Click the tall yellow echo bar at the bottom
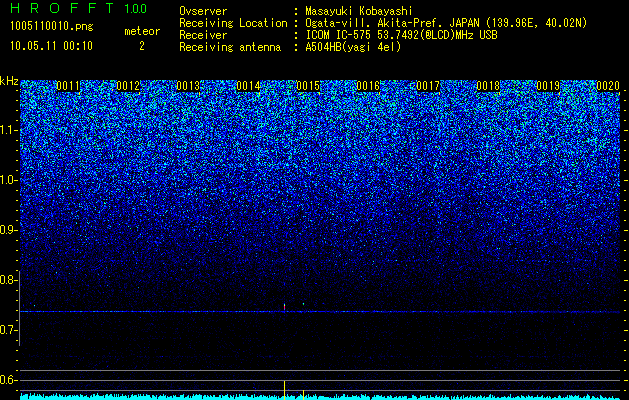Image resolution: width=629 pixels, height=400 pixels. tap(284, 390)
